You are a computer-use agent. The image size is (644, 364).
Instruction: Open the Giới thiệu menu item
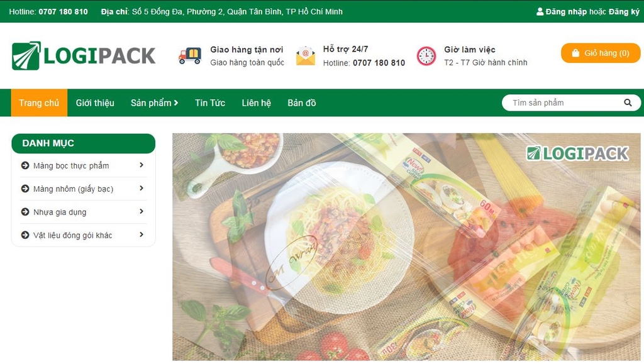[95, 103]
